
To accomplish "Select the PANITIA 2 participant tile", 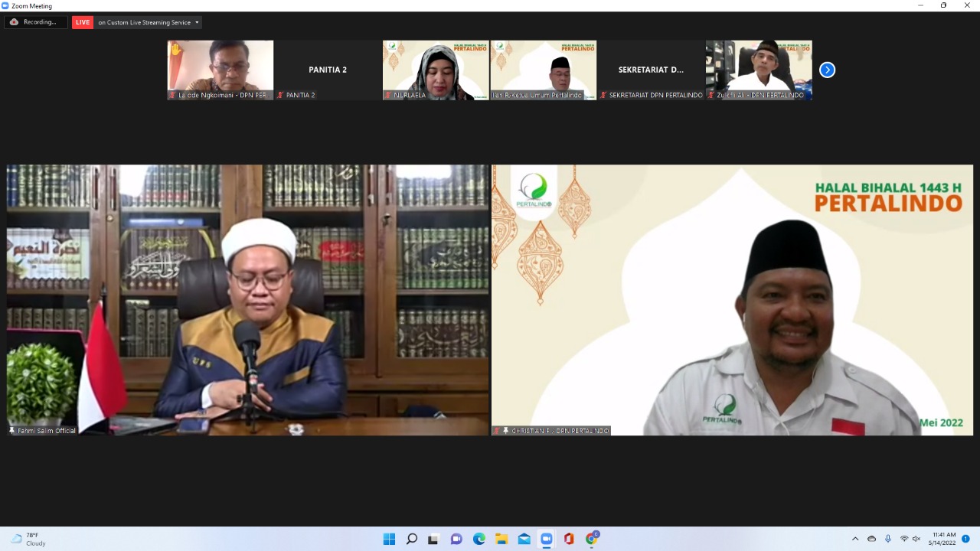I will tap(328, 70).
